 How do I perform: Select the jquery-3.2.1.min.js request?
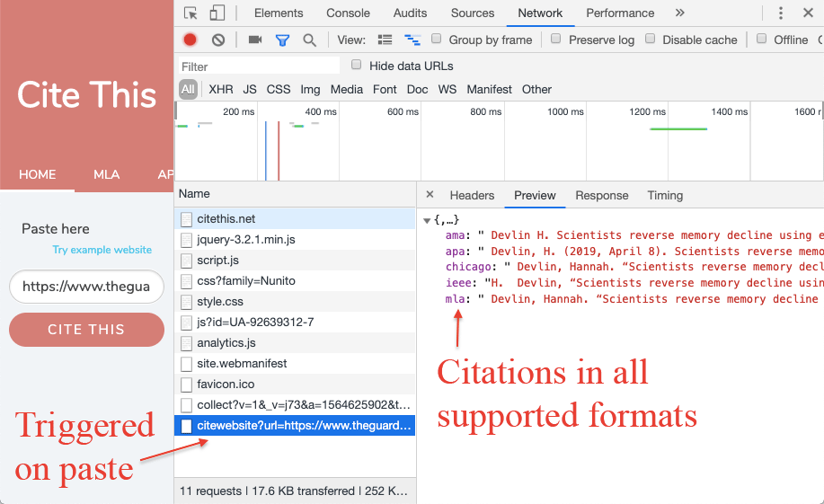coord(295,239)
